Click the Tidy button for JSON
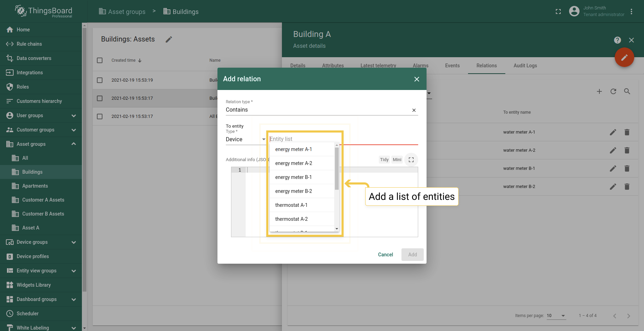Screen dimensions: 644x331 tap(384, 160)
